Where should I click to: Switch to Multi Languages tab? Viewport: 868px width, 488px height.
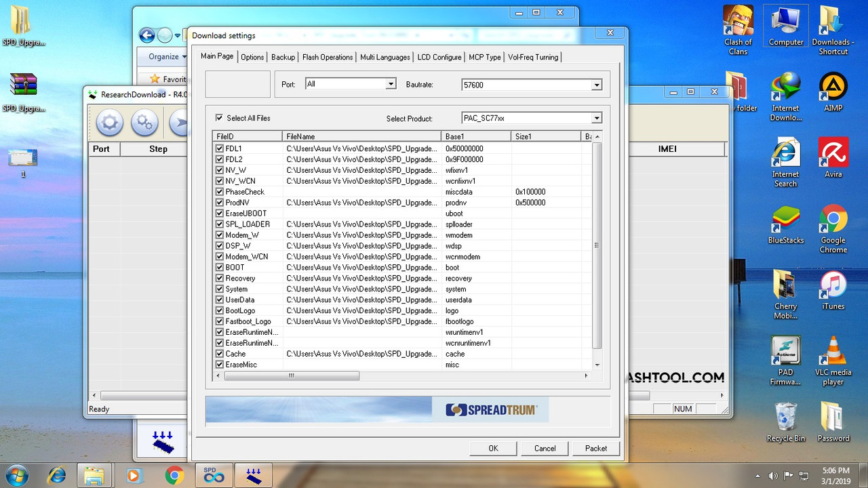pos(385,57)
